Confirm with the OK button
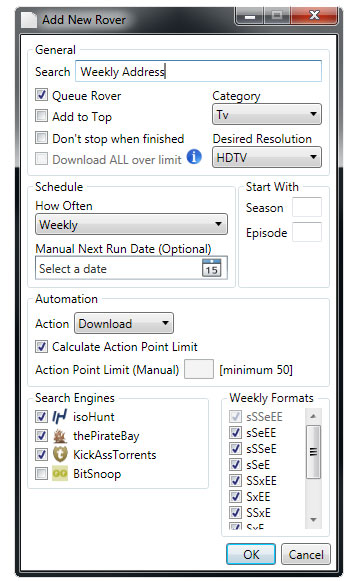 [251, 554]
